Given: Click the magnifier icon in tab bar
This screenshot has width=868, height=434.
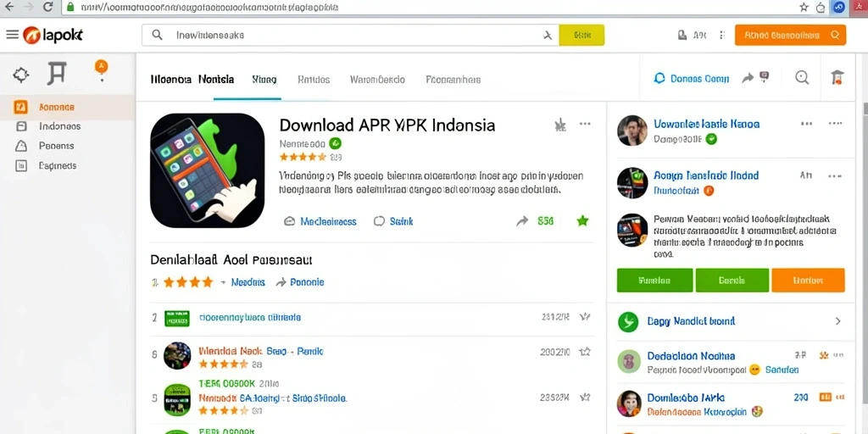Looking at the screenshot, I should (x=802, y=77).
